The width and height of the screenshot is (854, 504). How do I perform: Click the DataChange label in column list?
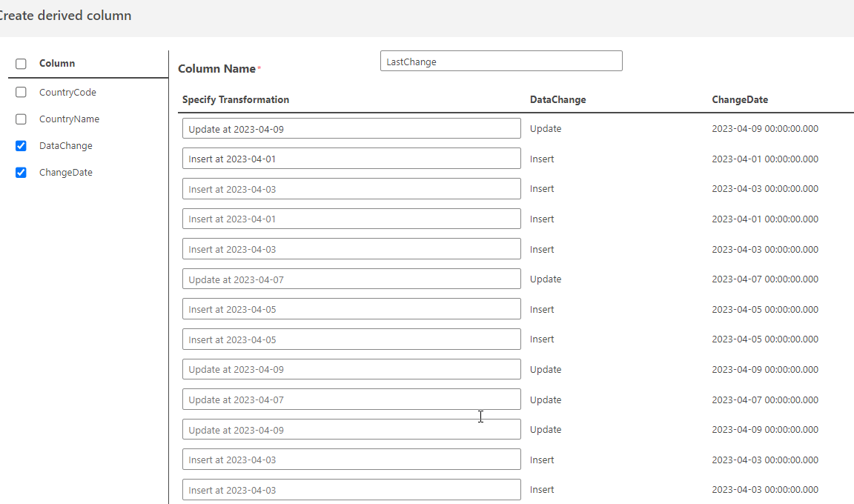coord(66,146)
